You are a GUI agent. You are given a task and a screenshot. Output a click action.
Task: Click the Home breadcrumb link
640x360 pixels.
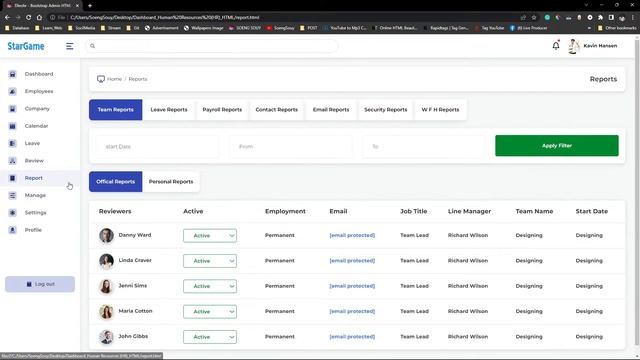pos(114,79)
